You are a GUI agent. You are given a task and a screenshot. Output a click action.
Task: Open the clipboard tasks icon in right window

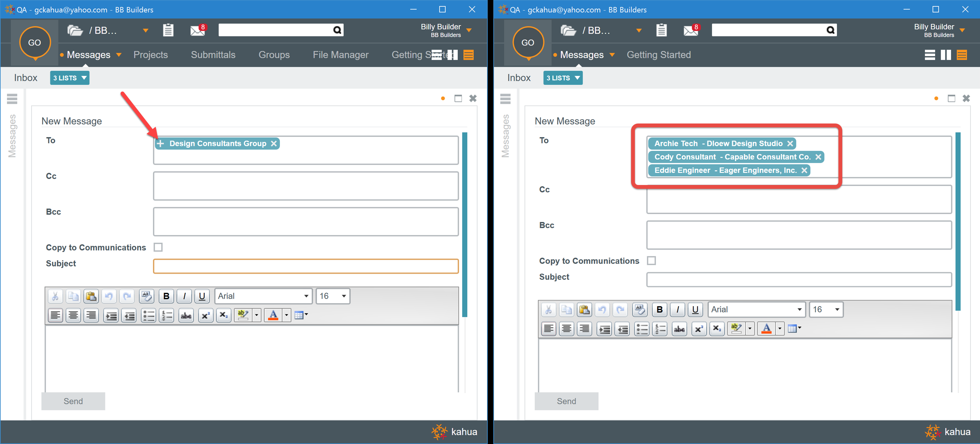(x=661, y=30)
